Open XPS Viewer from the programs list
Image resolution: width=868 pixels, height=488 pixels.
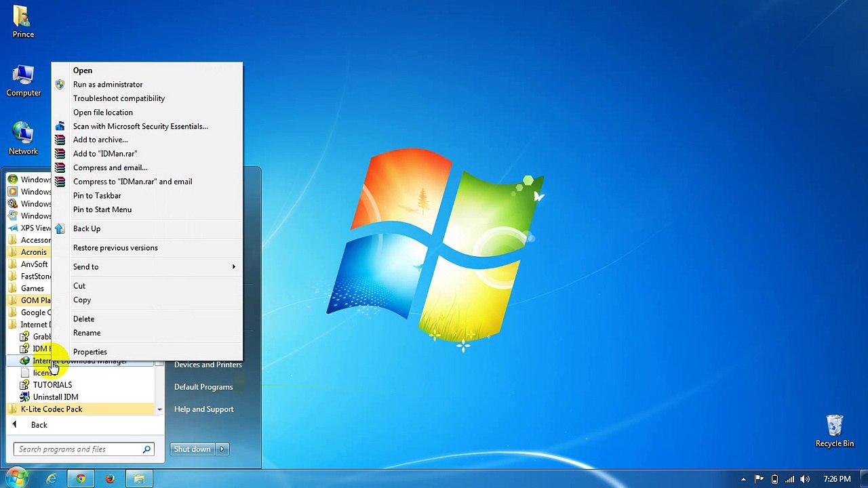coord(29,228)
